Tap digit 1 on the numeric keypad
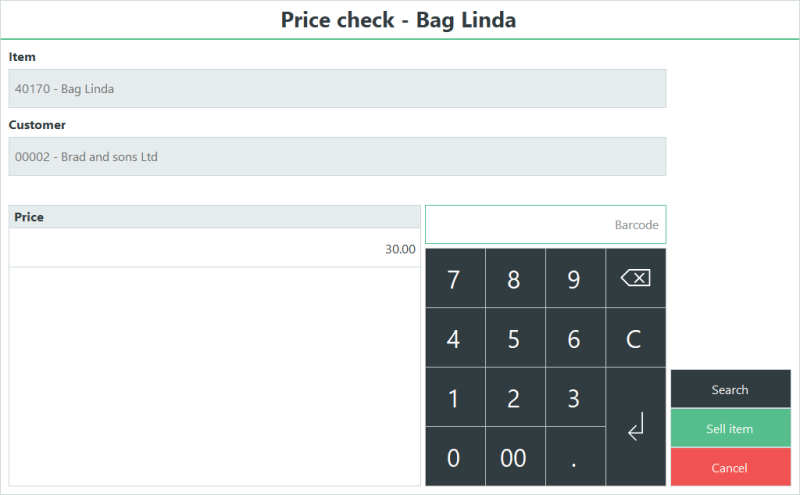Viewport: 800px width, 495px height. pyautogui.click(x=455, y=397)
